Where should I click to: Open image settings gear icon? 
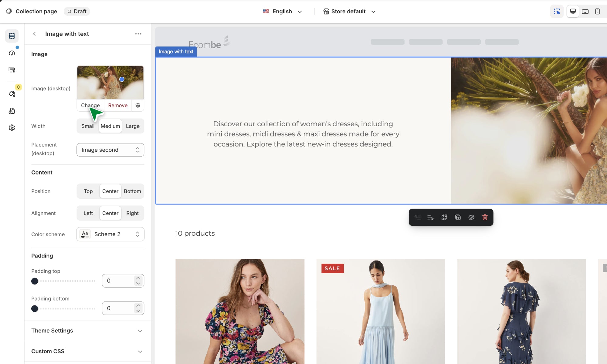tap(138, 105)
